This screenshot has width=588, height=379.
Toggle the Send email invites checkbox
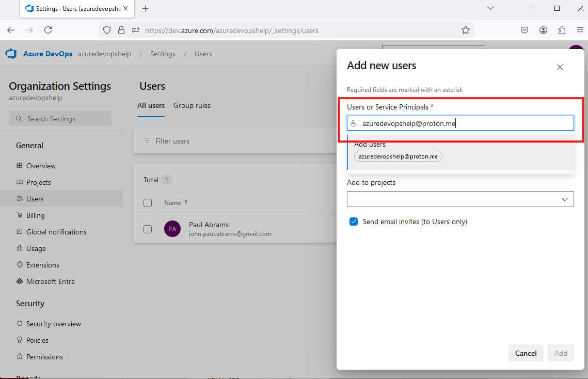[354, 222]
